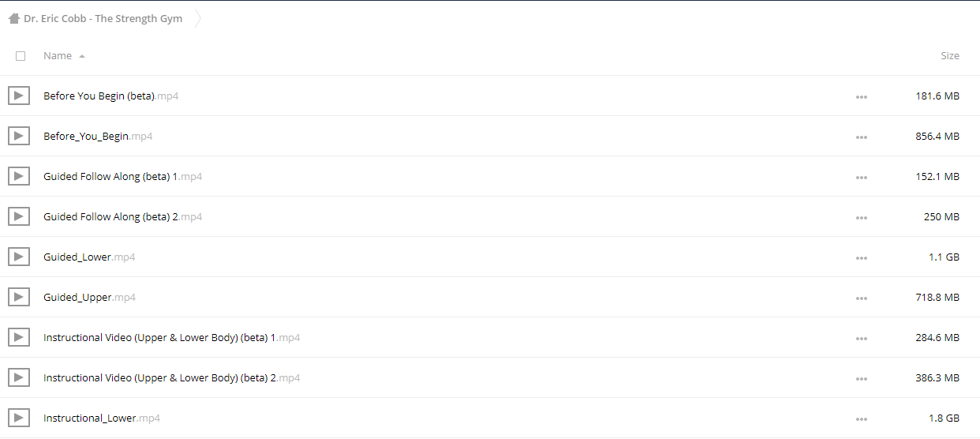Screen dimensions: 980x439
Task: Click play icon for Before You Begin (beta).mp4
Action: tap(19, 96)
